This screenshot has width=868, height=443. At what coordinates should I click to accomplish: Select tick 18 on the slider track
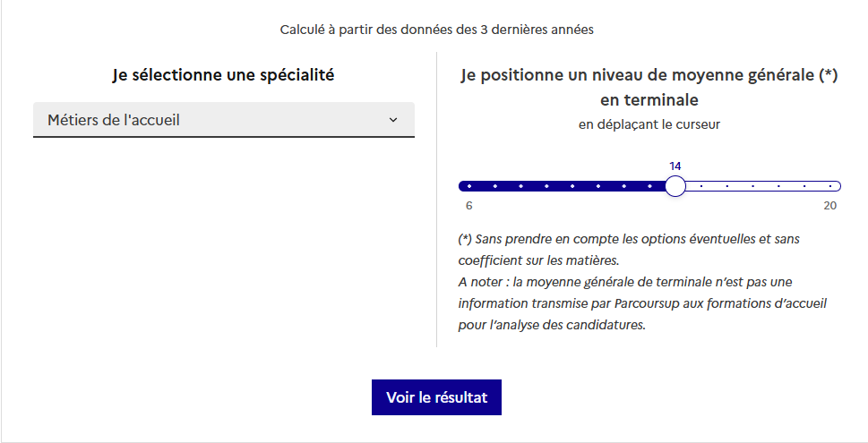pyautogui.click(x=779, y=186)
